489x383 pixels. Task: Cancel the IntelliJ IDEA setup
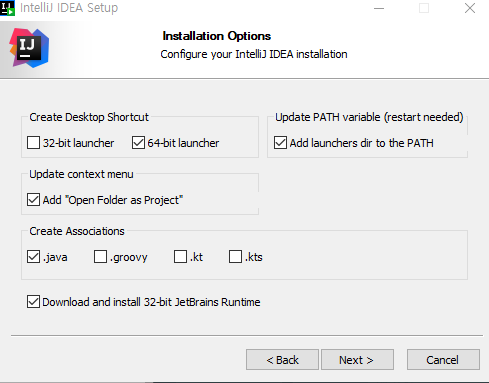pyautogui.click(x=443, y=360)
